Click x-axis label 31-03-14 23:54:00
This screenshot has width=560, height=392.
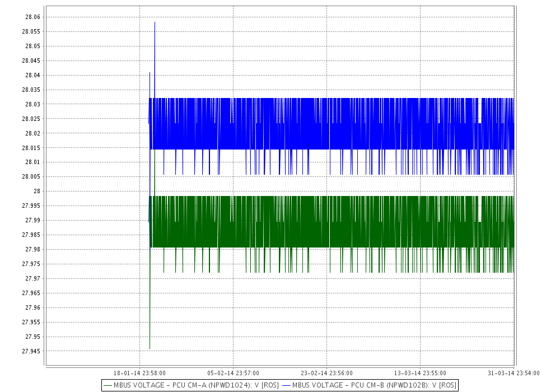[x=514, y=373]
